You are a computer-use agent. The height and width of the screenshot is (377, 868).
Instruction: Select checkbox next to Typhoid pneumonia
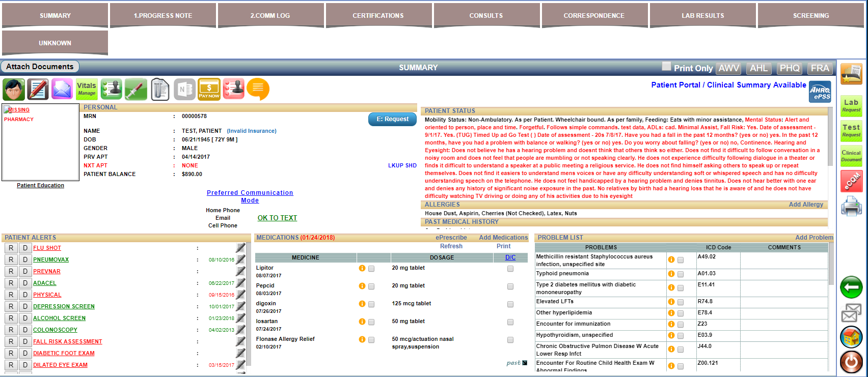coord(681,274)
